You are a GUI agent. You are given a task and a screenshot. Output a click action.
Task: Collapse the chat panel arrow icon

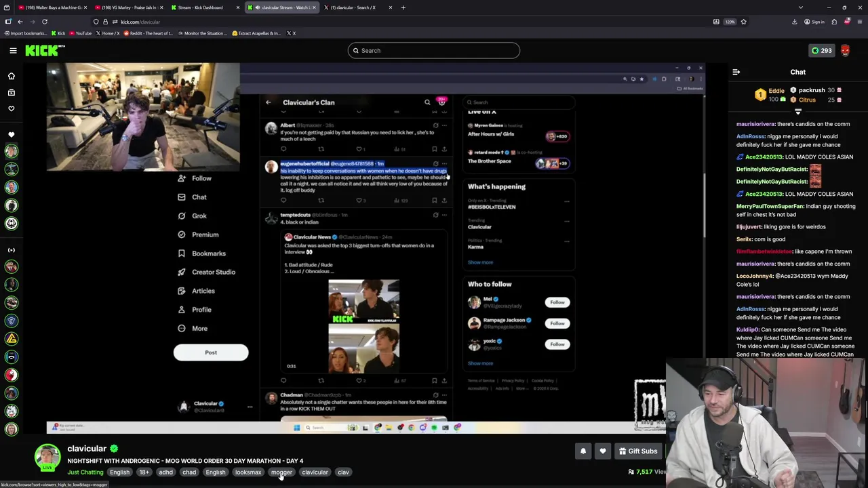pos(736,72)
